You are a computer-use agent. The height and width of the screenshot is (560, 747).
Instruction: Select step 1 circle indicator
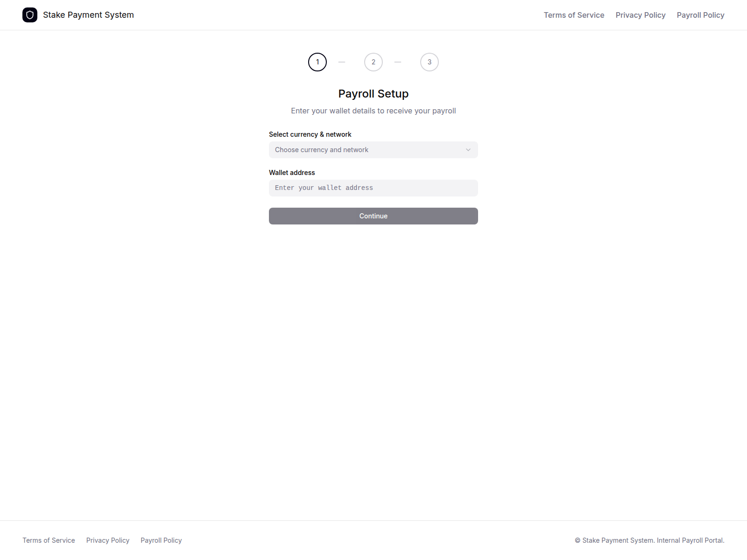pyautogui.click(x=317, y=62)
